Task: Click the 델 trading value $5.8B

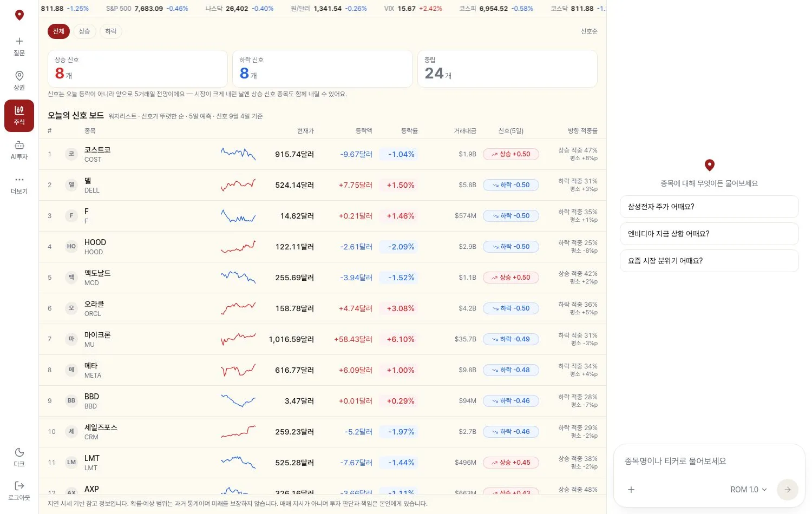Action: point(468,185)
